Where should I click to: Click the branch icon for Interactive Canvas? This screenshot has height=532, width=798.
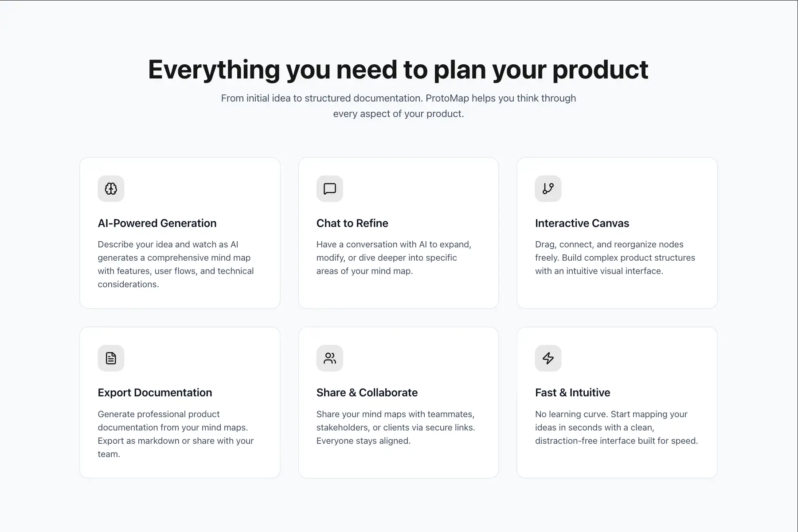pos(548,189)
